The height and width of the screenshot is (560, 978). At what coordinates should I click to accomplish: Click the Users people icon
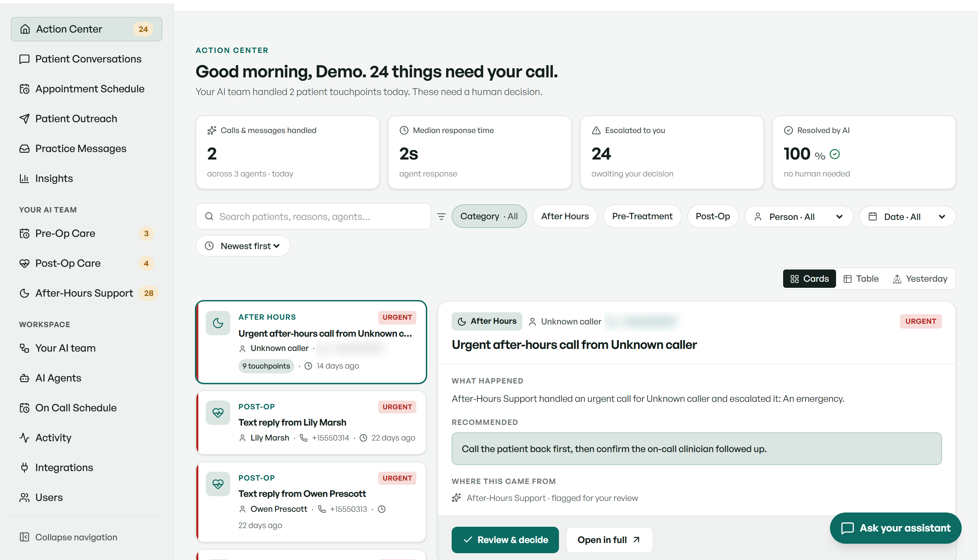click(x=24, y=498)
